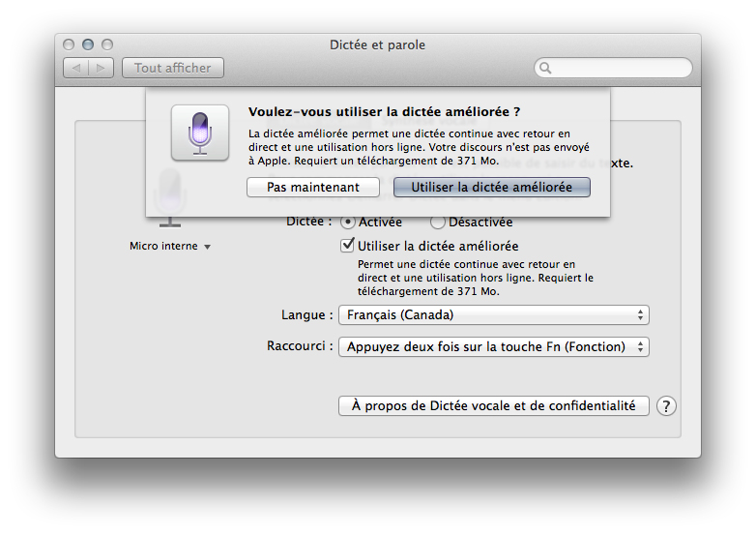Click the window zoom button
The height and width of the screenshot is (534, 756).
pos(107,44)
